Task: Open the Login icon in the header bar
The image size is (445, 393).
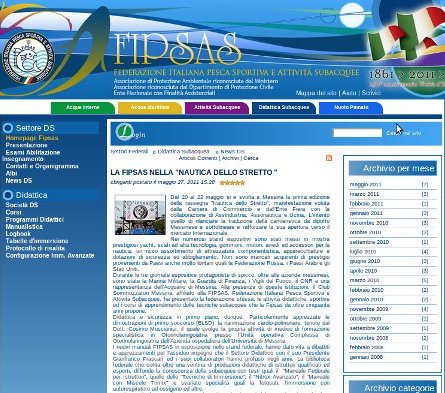Action: [x=125, y=132]
